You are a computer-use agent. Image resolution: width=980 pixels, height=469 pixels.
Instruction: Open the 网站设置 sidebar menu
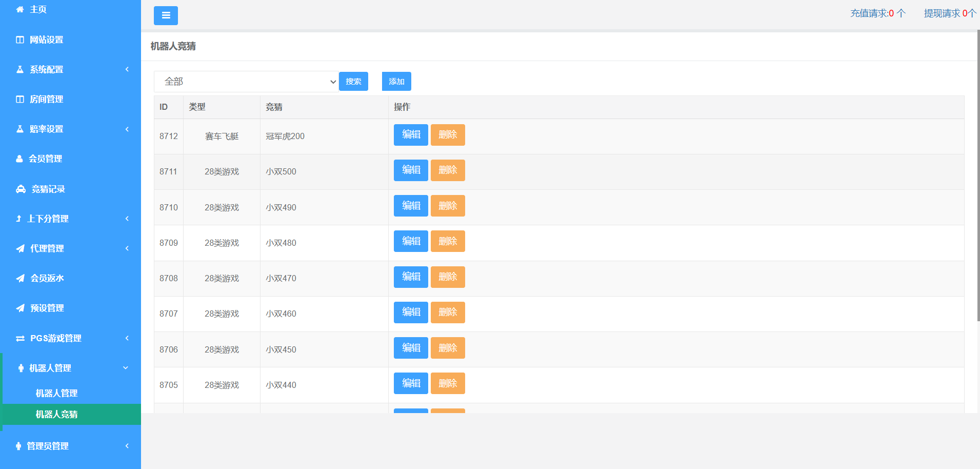tap(46, 40)
